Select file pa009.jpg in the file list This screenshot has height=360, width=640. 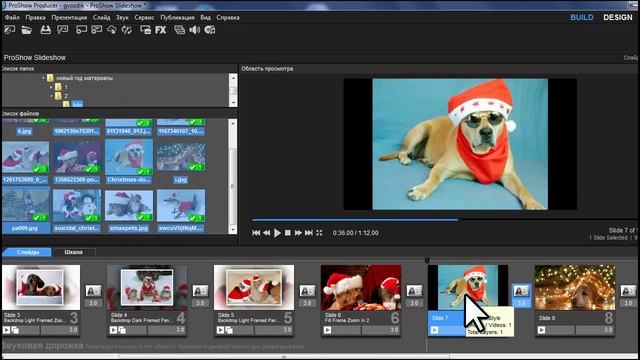coord(25,211)
